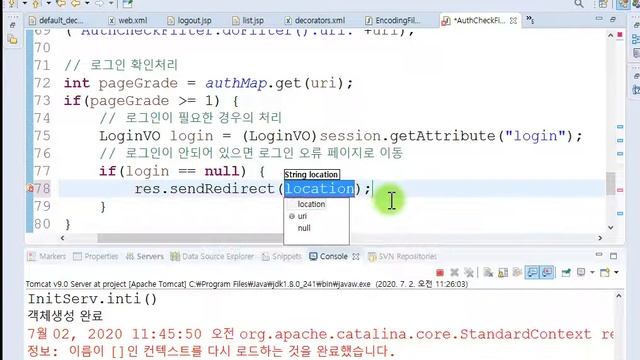Select null in autocomplete popup
Screen dimensions: 640x360
point(304,228)
